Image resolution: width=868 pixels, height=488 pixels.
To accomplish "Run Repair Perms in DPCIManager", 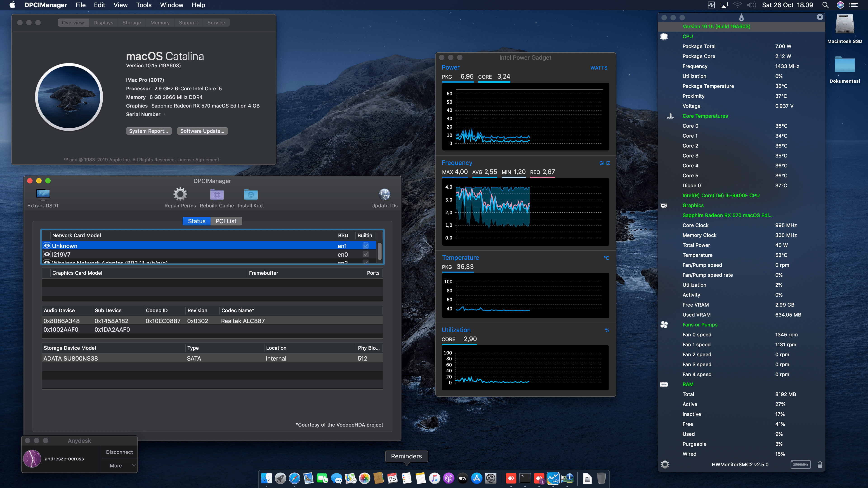I will 180,194.
